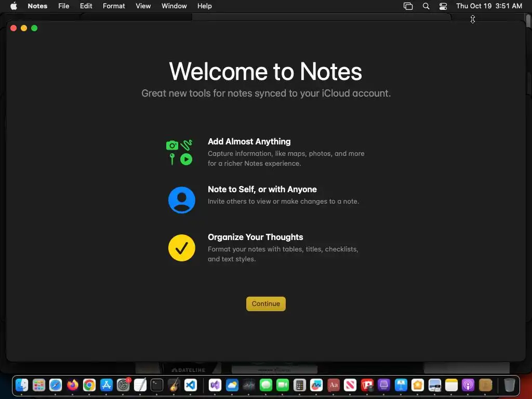Click the 'Add Almost Anything' heading
Viewport: 532px width, 399px height.
pos(249,141)
